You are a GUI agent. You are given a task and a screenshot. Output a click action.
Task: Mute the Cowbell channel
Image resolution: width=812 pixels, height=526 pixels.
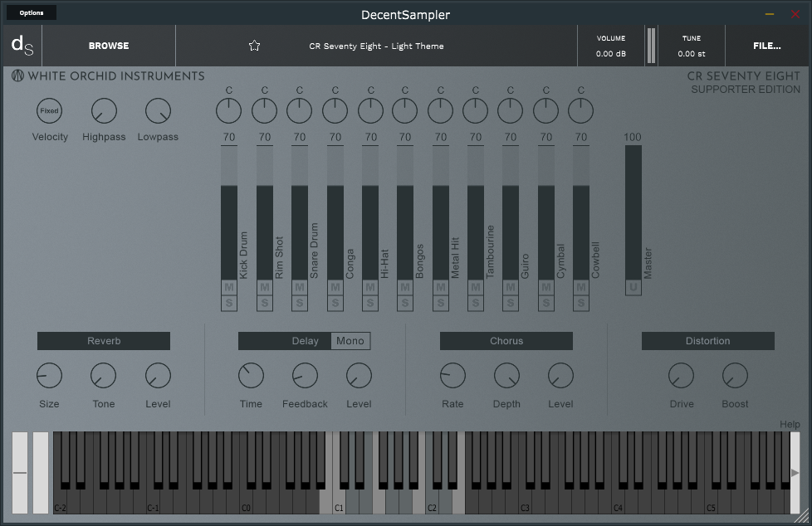[581, 287]
